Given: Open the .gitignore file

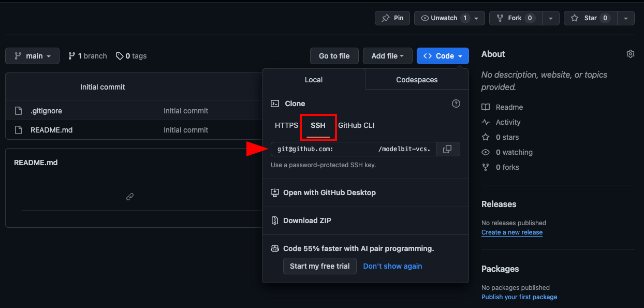Looking at the screenshot, I should 46,111.
